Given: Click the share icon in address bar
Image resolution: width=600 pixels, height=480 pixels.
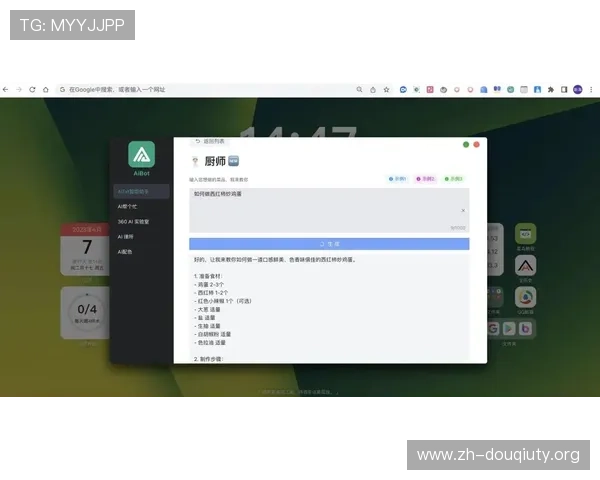Looking at the screenshot, I should coord(373,90).
